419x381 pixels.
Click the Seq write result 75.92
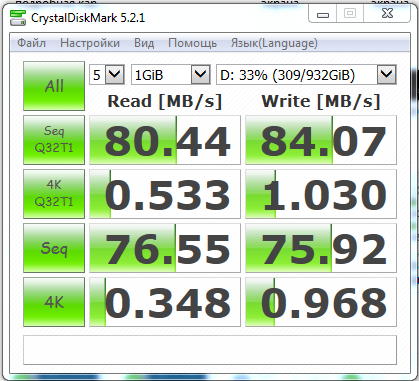click(x=321, y=248)
